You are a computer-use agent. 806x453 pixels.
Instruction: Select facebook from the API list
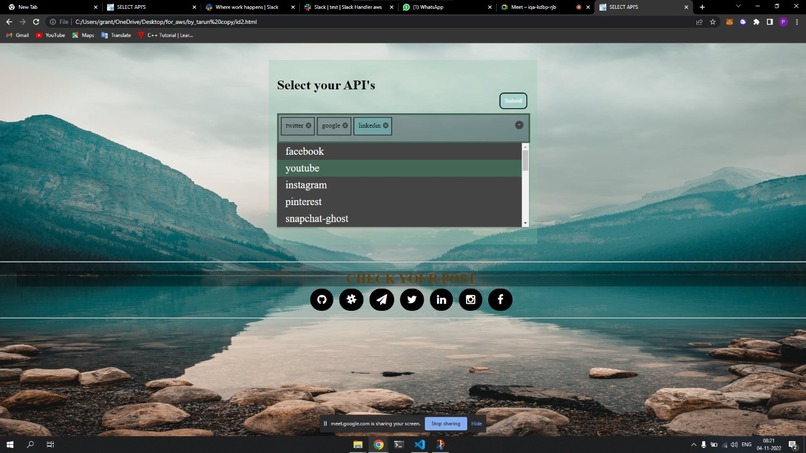tap(399, 151)
